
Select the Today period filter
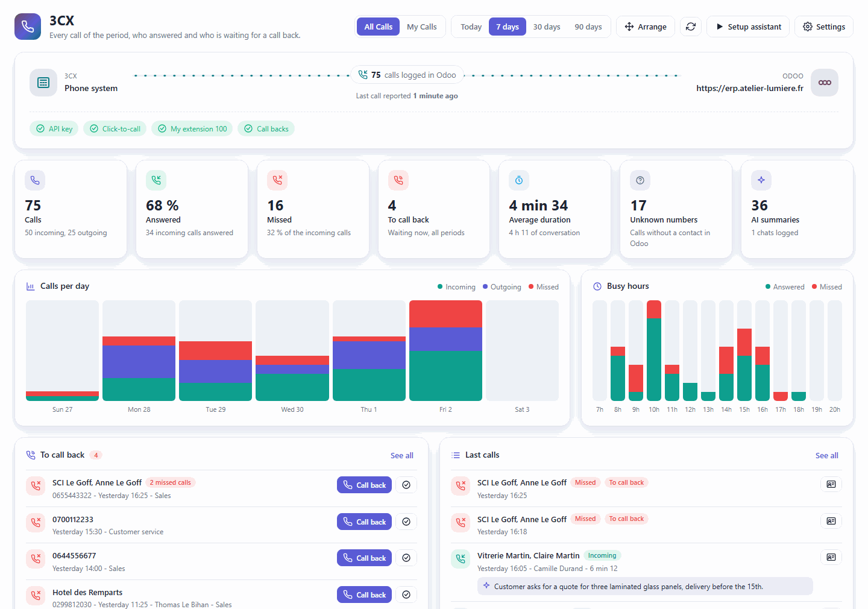pyautogui.click(x=471, y=27)
